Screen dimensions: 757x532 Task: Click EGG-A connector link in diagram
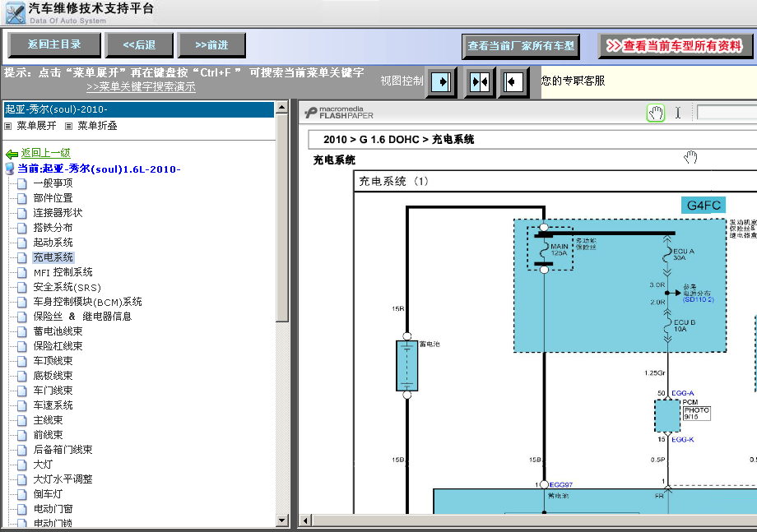pos(683,394)
